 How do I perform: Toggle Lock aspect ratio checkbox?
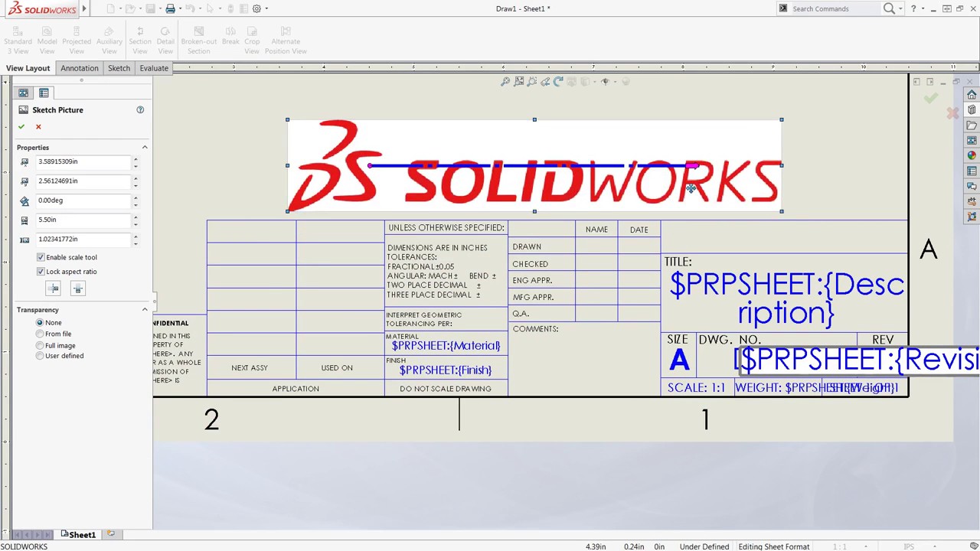(x=41, y=272)
